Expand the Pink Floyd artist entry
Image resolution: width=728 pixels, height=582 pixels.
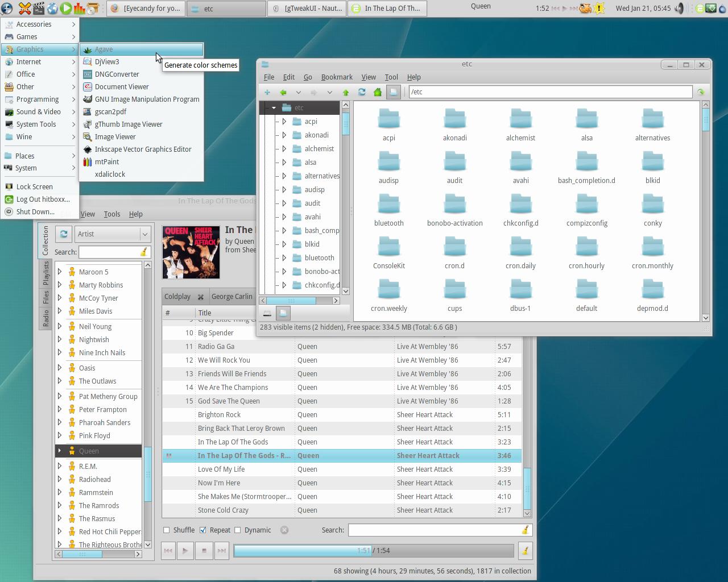click(x=60, y=435)
